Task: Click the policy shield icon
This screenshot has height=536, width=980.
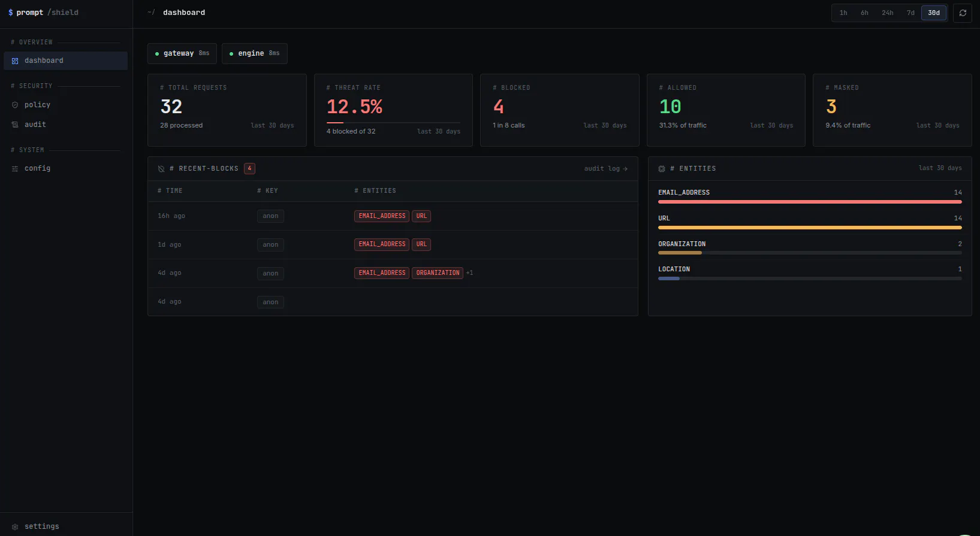Action: coord(15,105)
